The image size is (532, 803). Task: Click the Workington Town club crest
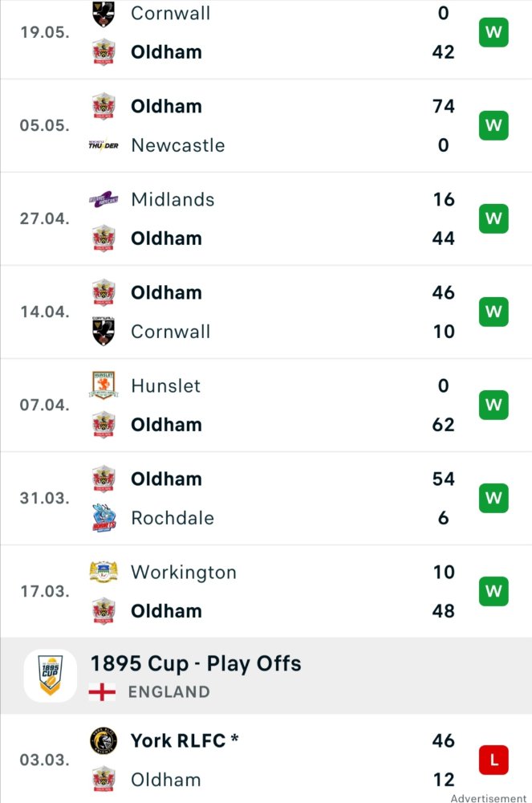[x=104, y=572]
